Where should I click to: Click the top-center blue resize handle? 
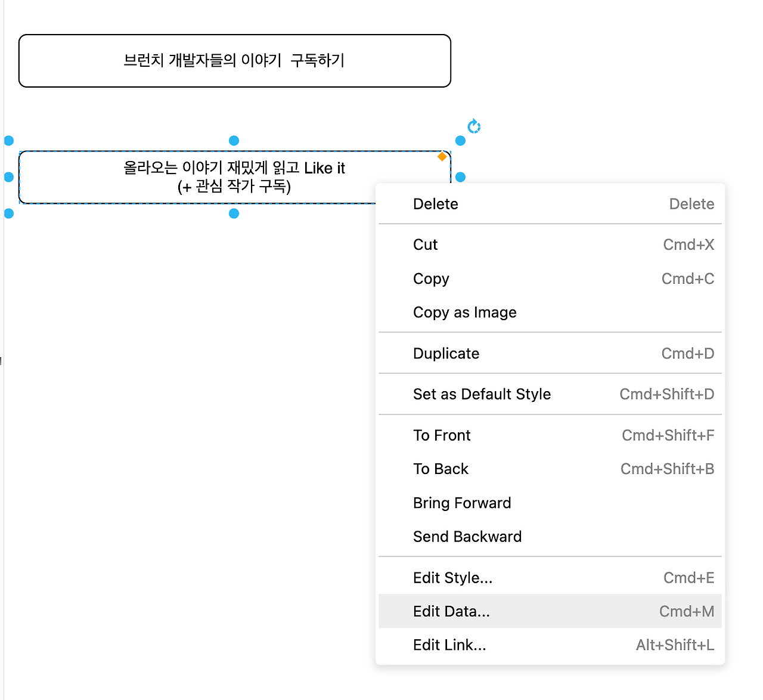click(234, 140)
